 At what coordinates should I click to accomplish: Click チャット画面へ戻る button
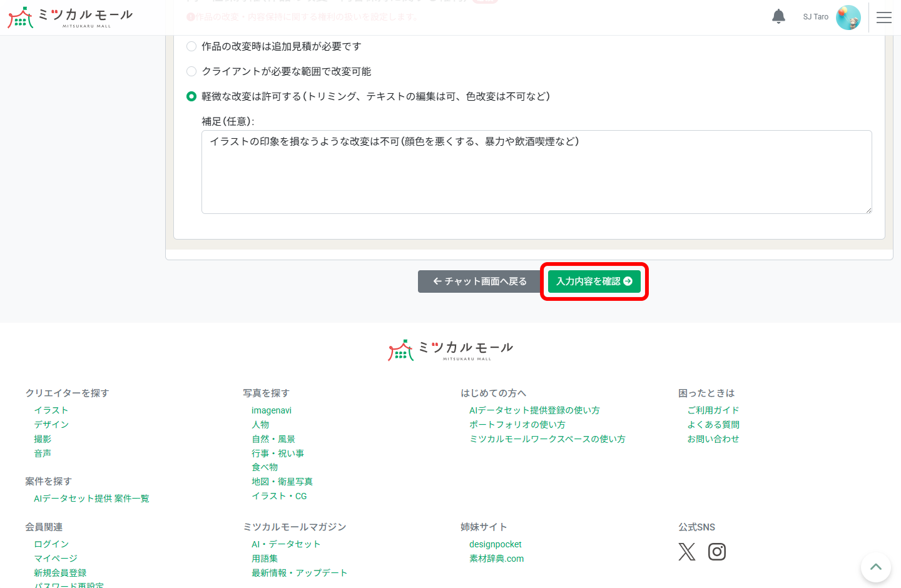pos(480,281)
